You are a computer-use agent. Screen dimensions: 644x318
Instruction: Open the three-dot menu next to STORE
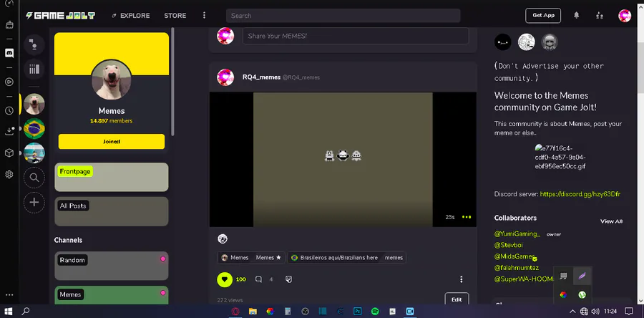(204, 16)
